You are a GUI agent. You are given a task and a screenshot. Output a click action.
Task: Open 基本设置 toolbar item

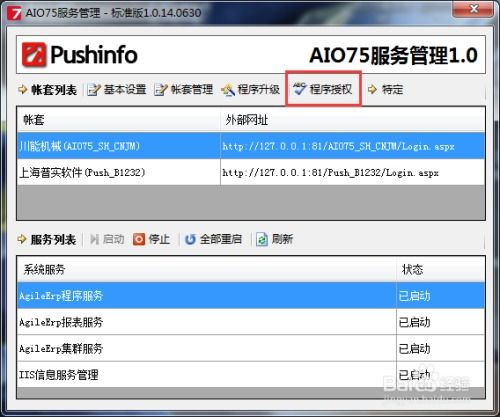(117, 89)
